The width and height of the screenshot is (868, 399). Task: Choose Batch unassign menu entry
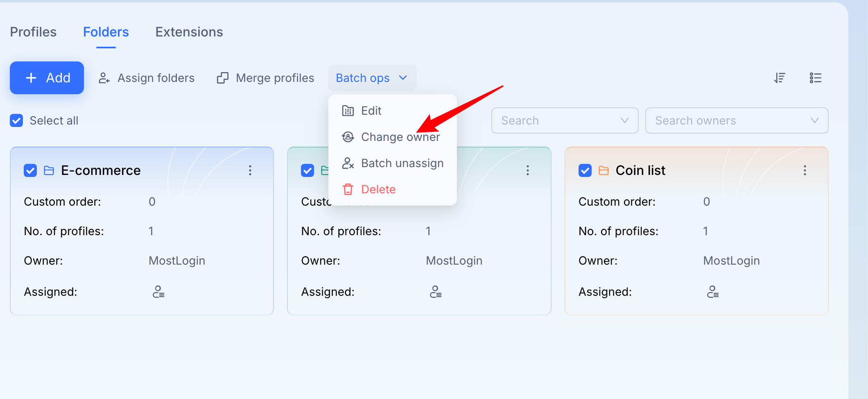(392, 163)
